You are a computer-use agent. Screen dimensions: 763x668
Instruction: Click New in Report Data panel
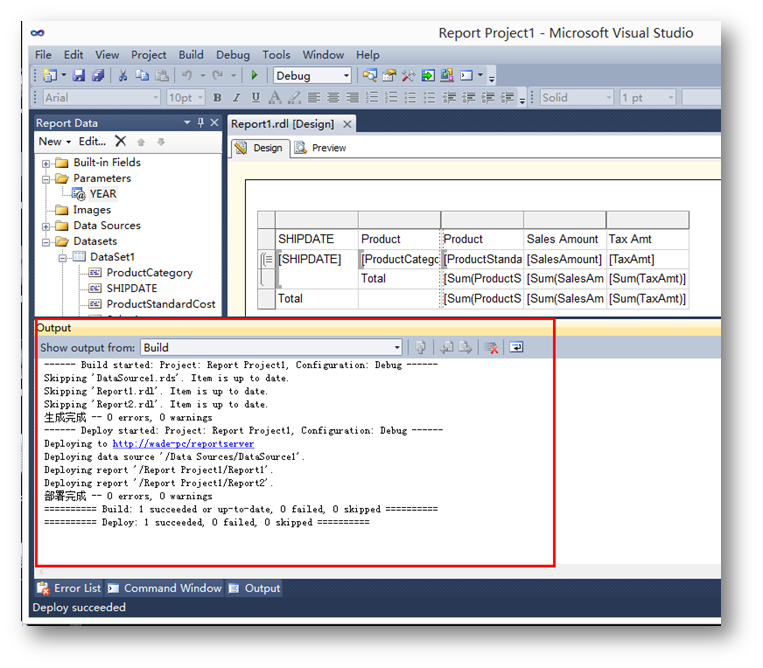[54, 141]
